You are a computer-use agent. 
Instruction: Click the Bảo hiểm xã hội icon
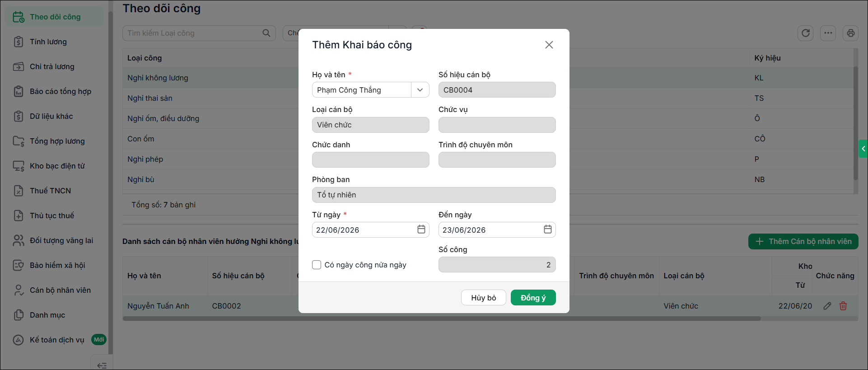[x=19, y=266]
